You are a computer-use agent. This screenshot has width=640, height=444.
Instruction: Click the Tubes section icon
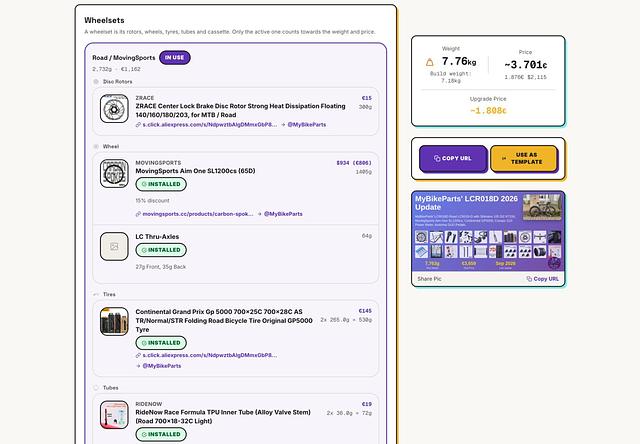pos(96,388)
